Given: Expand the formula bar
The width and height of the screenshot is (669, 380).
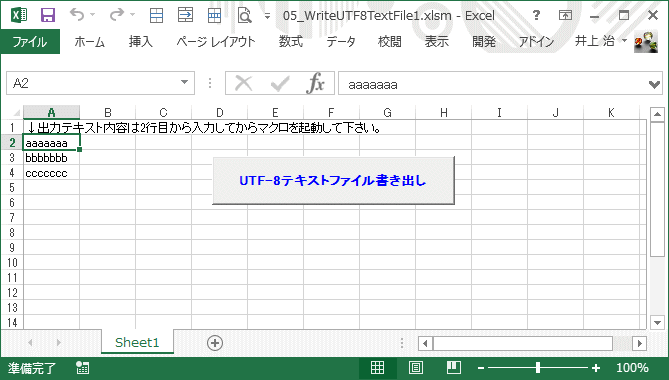Looking at the screenshot, I should pos(654,84).
